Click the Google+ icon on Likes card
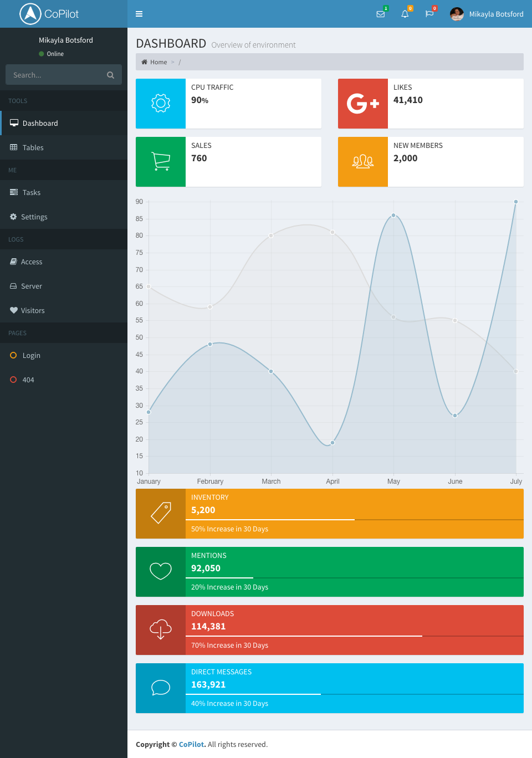This screenshot has height=758, width=532. pyautogui.click(x=363, y=104)
